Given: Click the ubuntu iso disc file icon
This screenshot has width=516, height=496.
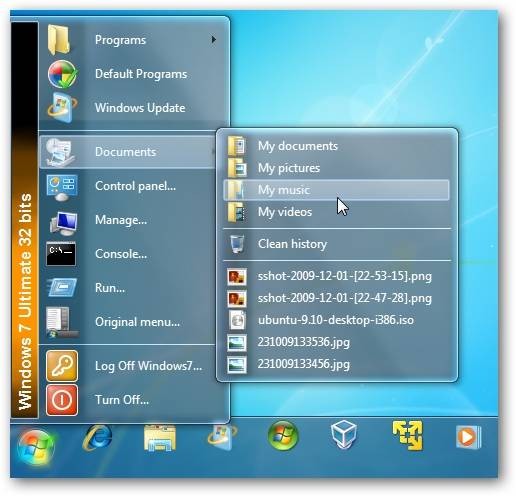Looking at the screenshot, I should (x=237, y=320).
